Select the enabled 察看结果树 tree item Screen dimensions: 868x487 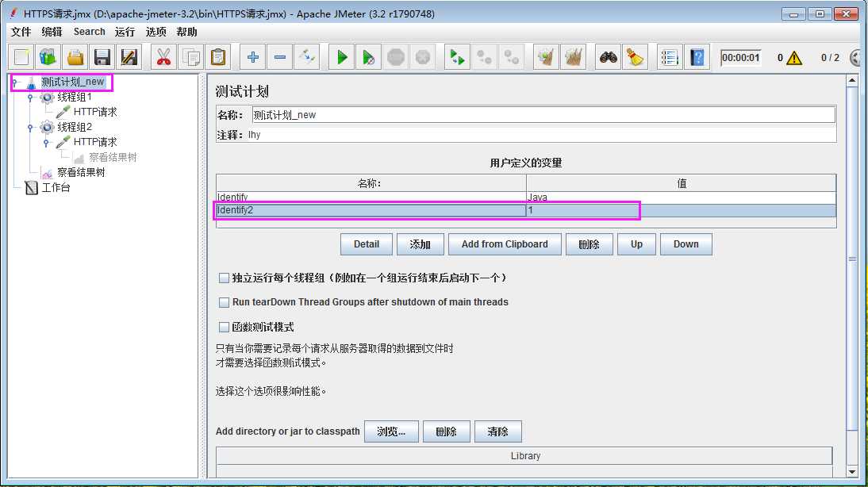[81, 172]
